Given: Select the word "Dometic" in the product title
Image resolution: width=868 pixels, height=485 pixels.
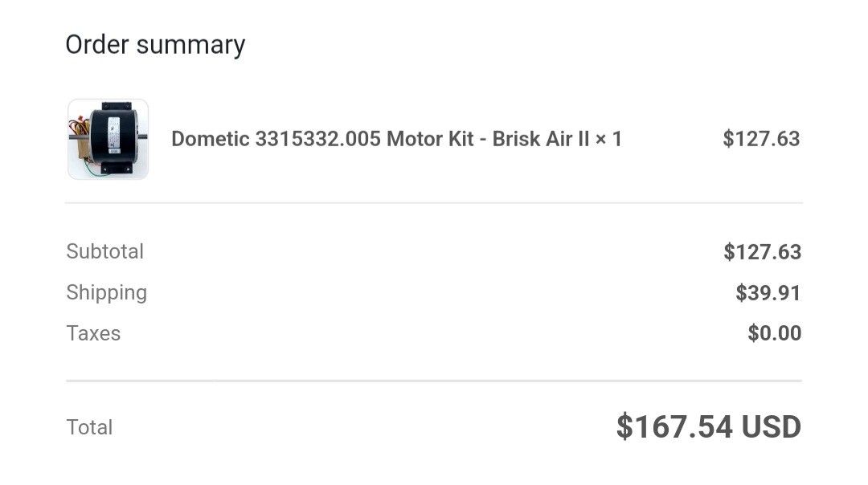Looking at the screenshot, I should click(209, 139).
